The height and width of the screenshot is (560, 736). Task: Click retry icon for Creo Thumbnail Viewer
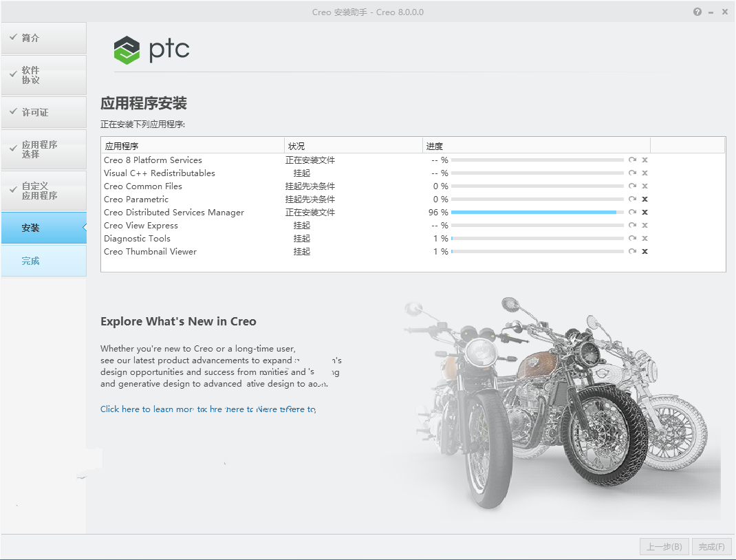click(632, 251)
